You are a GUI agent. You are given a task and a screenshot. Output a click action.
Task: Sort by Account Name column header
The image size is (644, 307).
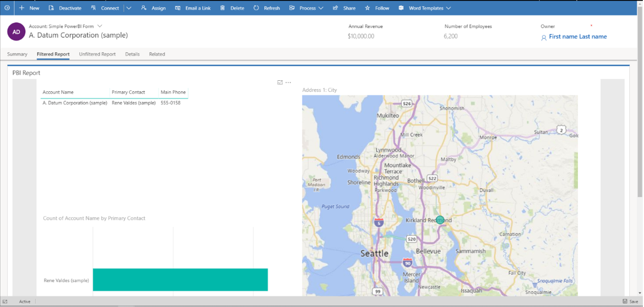pyautogui.click(x=58, y=93)
